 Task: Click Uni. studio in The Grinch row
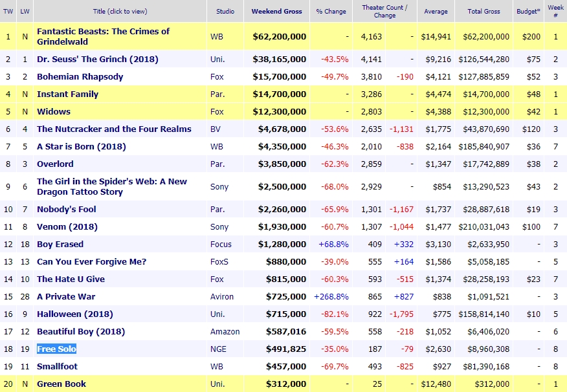click(217, 60)
